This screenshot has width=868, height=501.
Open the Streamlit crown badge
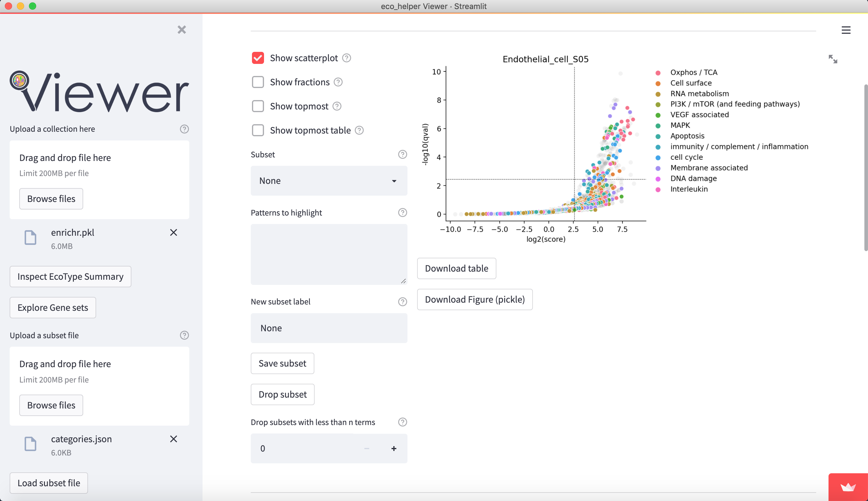click(848, 487)
